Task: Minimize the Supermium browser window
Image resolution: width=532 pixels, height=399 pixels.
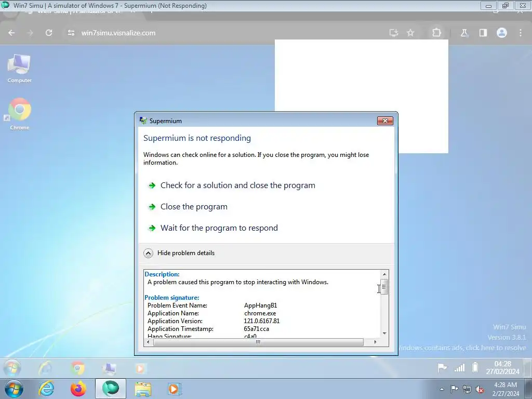Action: [488, 6]
